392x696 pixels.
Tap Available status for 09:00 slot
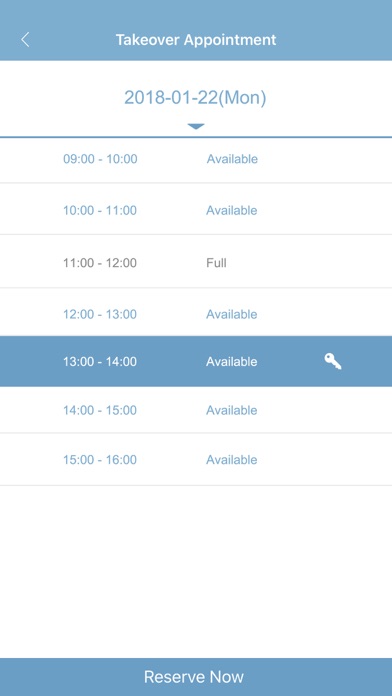(x=232, y=159)
